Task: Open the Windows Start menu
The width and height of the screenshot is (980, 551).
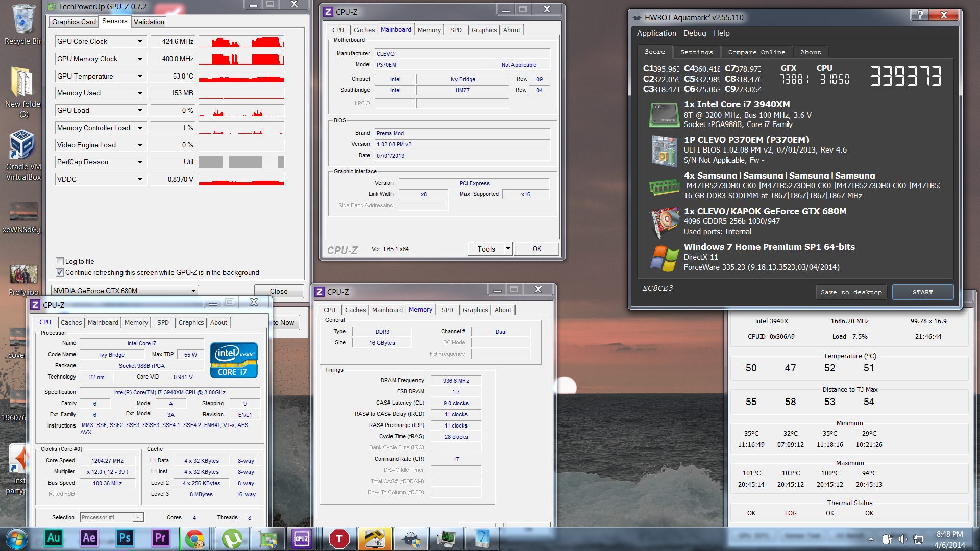Action: pyautogui.click(x=16, y=539)
